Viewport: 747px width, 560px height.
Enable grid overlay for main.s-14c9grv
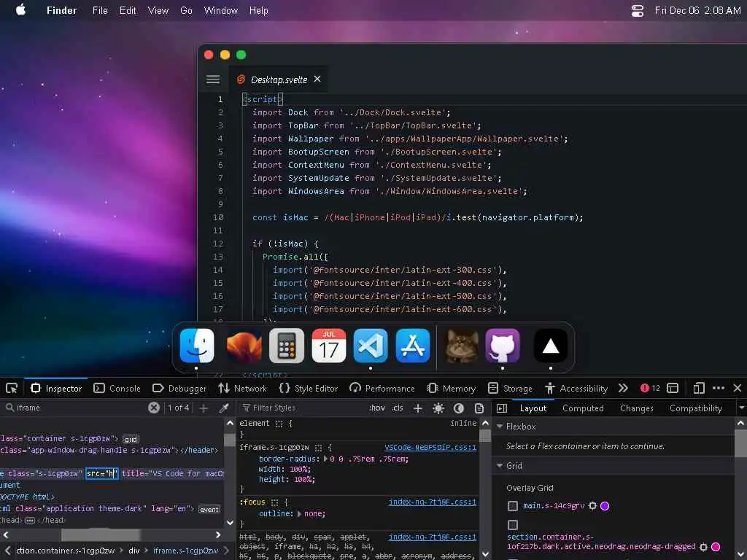(x=513, y=506)
